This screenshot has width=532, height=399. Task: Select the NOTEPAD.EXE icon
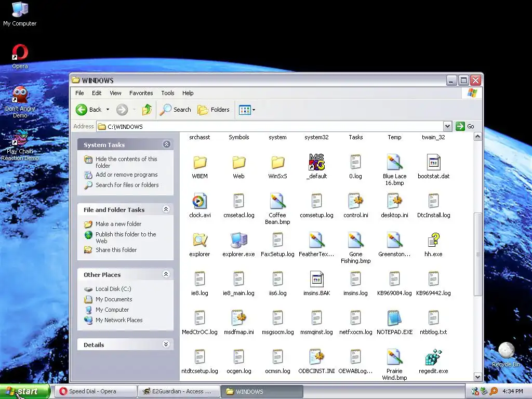(395, 318)
